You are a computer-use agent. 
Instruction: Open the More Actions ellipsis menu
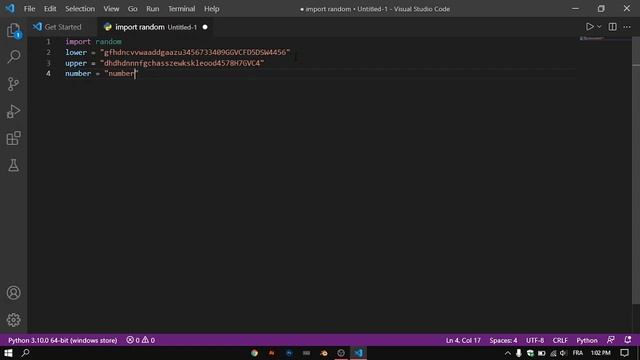click(x=627, y=27)
